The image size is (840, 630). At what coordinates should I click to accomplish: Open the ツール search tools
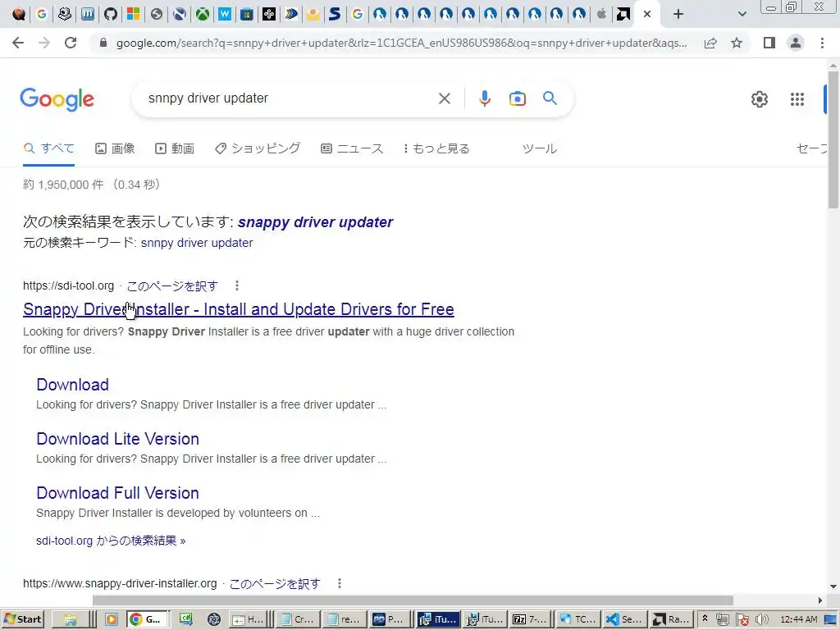pyautogui.click(x=540, y=148)
